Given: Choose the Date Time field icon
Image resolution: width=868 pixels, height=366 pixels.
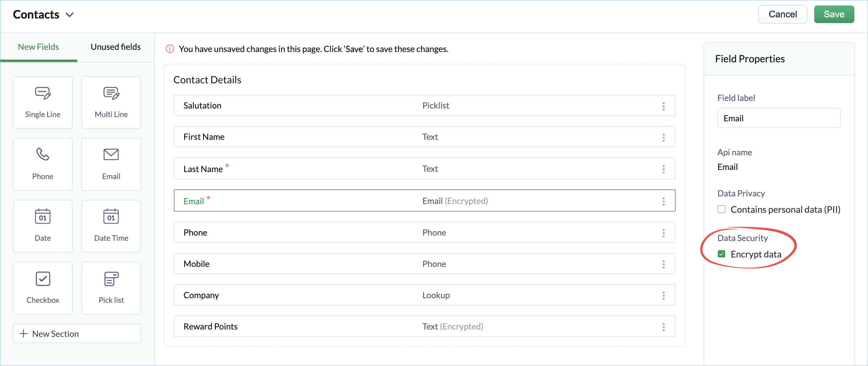Looking at the screenshot, I should pyautogui.click(x=111, y=216).
